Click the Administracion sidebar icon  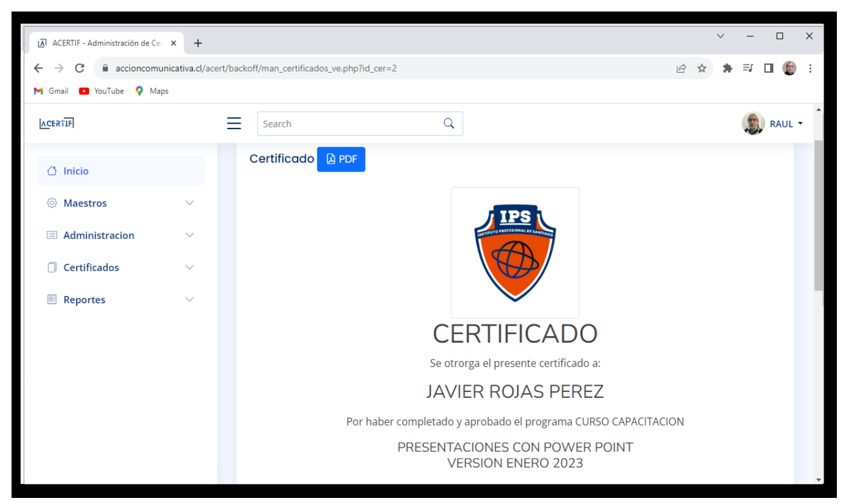coord(52,235)
